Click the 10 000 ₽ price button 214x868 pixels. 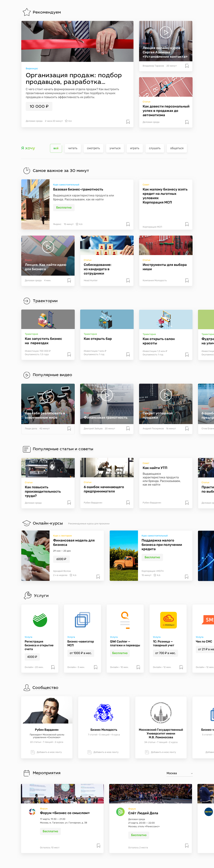(x=39, y=106)
